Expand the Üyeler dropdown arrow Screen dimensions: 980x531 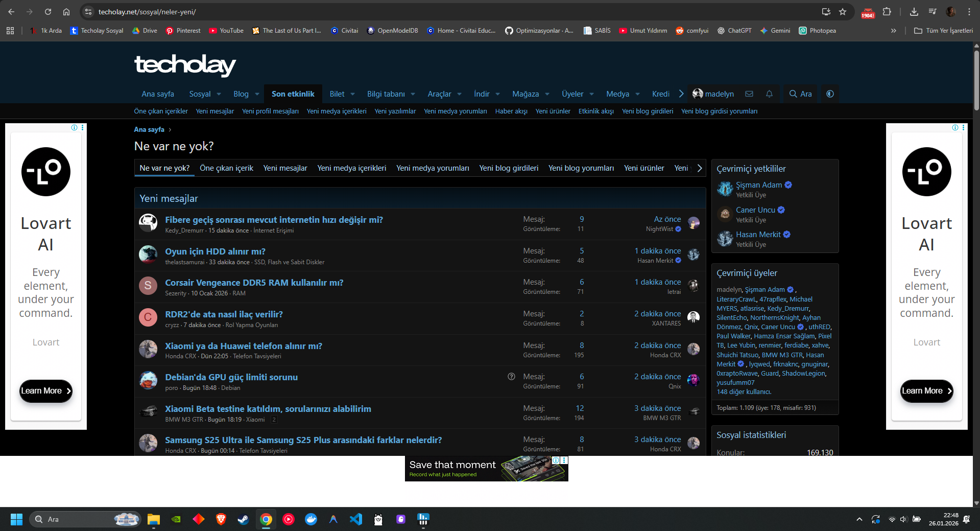pyautogui.click(x=591, y=94)
